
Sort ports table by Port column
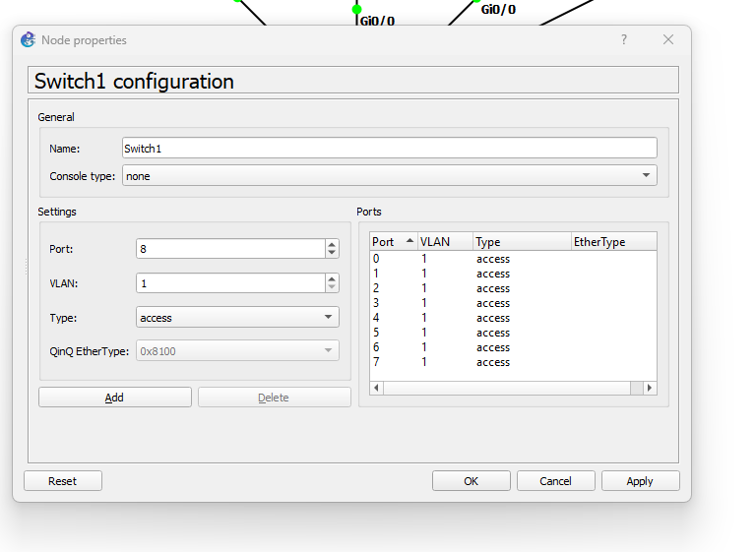[393, 241]
